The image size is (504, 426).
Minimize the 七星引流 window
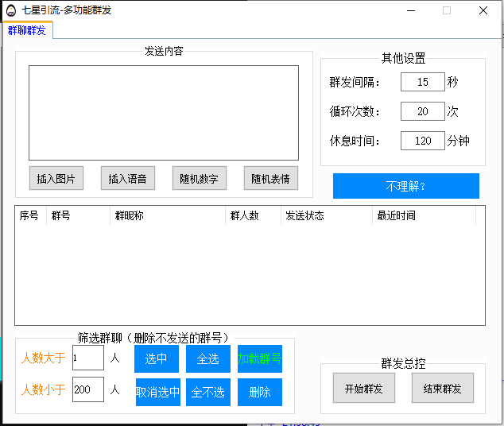point(411,10)
